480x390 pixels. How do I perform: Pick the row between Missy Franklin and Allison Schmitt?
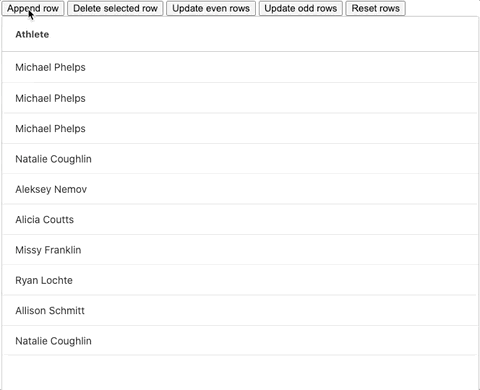point(240,280)
